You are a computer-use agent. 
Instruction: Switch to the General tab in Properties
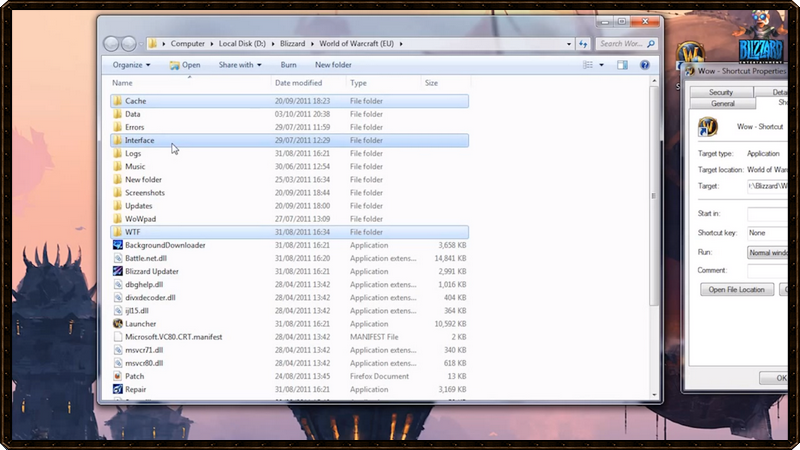[722, 103]
